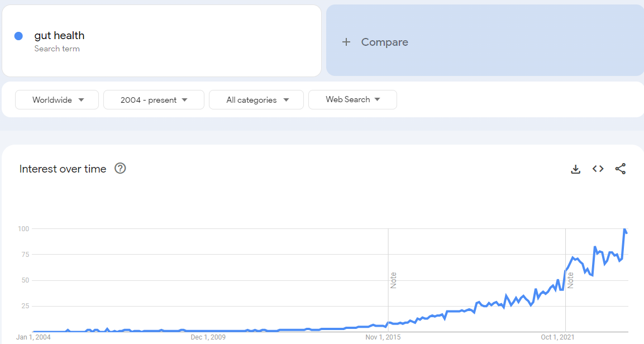
Task: Click the blue dot beside gut health
Action: pos(18,36)
